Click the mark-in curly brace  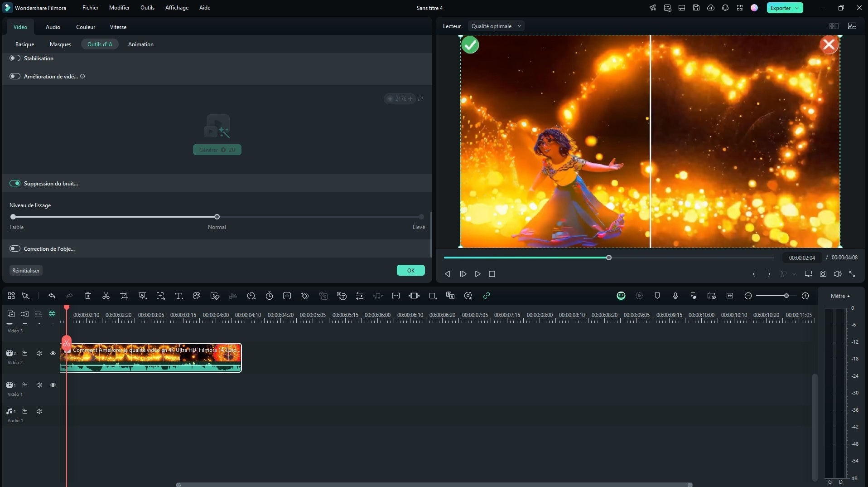(x=754, y=274)
